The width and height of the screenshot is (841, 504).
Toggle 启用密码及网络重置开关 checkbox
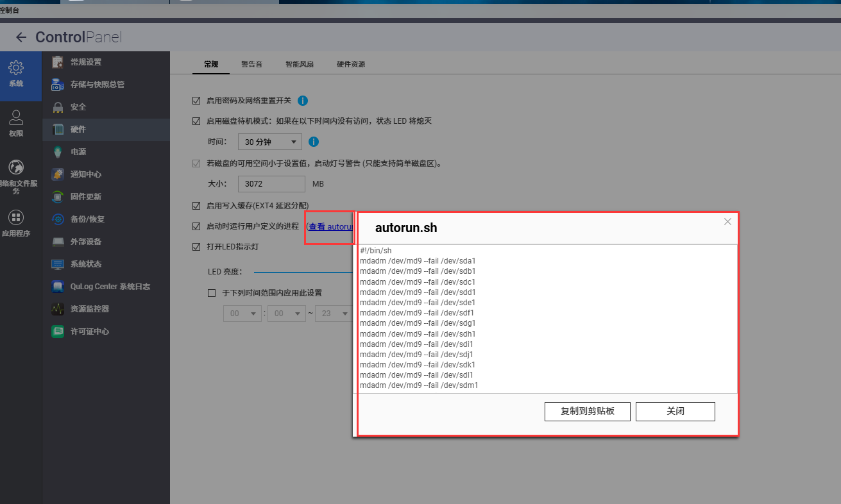point(196,101)
